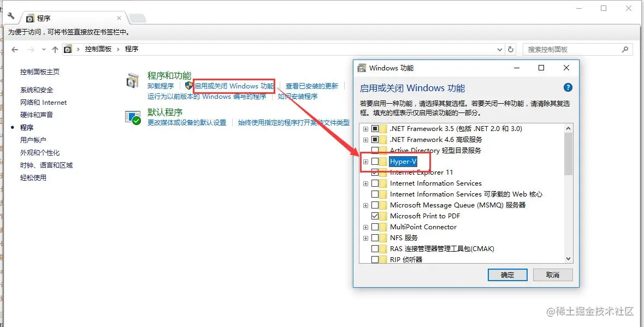Open 用户帐户 category

[33, 140]
